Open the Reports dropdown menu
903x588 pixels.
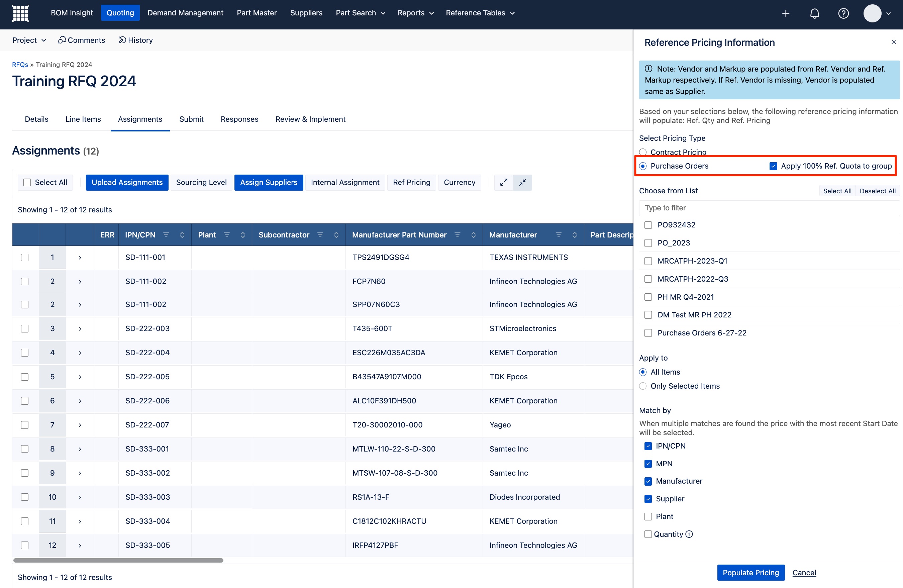click(x=415, y=13)
